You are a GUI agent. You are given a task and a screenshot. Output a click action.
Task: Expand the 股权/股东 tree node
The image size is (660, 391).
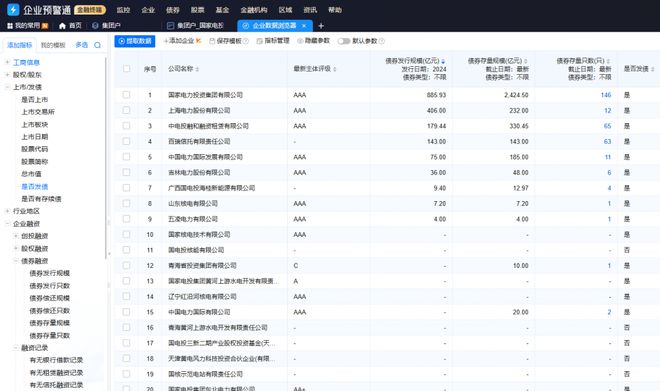[7, 74]
